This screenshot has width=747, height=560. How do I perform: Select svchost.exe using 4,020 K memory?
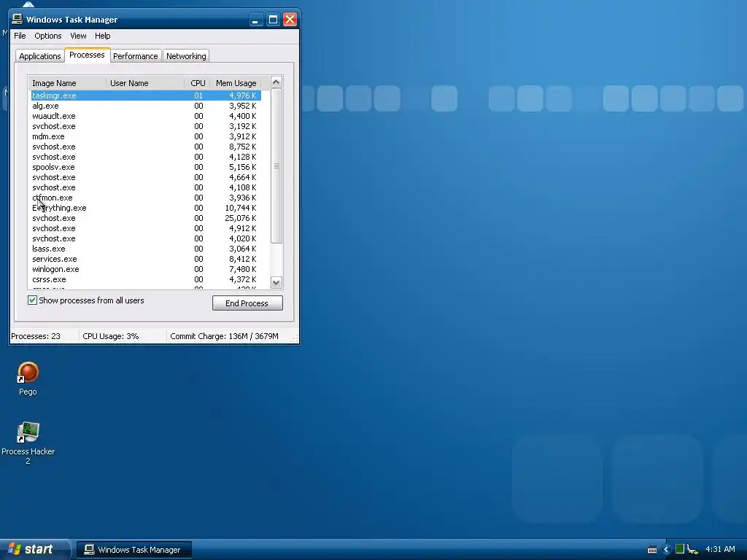[x=146, y=238]
